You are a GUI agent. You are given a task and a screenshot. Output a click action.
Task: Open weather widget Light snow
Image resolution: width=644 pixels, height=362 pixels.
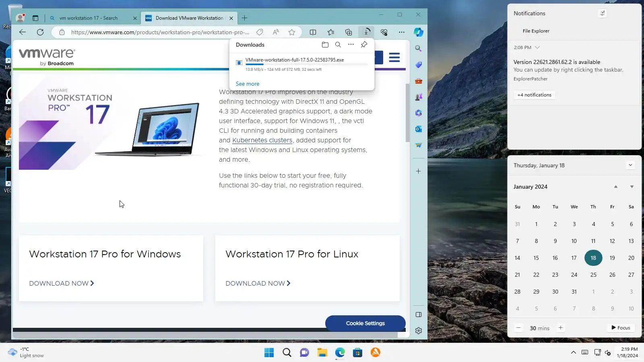(27, 352)
